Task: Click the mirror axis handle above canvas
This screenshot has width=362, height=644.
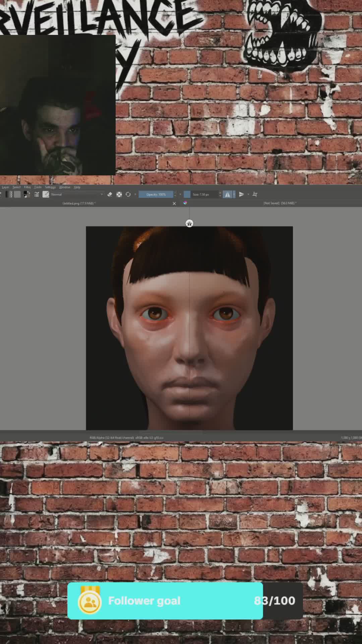Action: tap(189, 223)
